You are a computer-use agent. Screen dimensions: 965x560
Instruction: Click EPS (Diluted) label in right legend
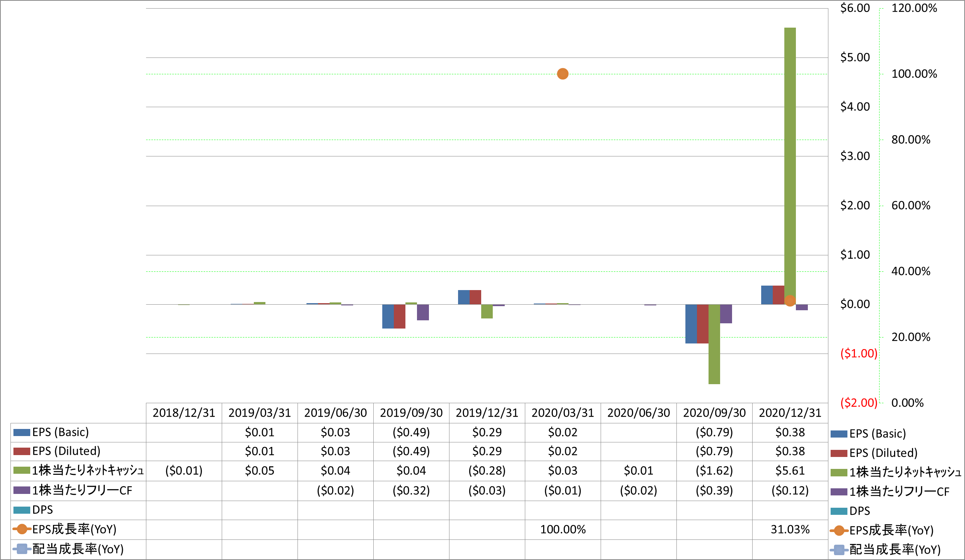coord(884,453)
